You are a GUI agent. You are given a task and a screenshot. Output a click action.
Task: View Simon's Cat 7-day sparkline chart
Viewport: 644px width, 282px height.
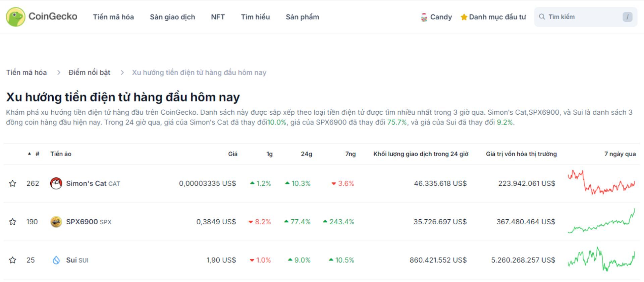(x=601, y=182)
